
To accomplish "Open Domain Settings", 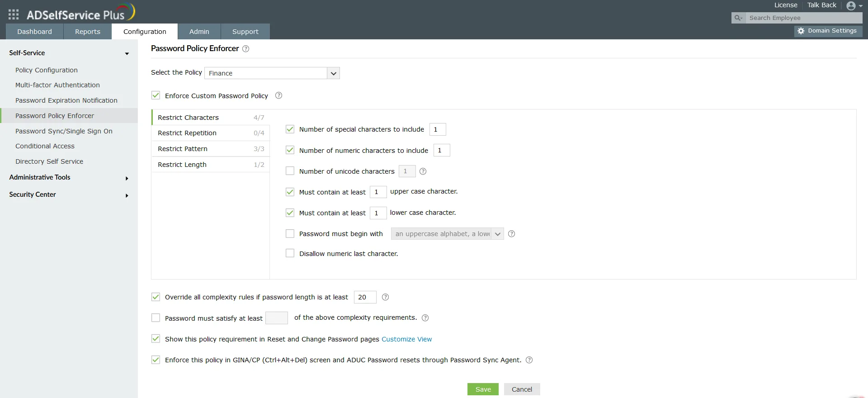I will [x=828, y=31].
